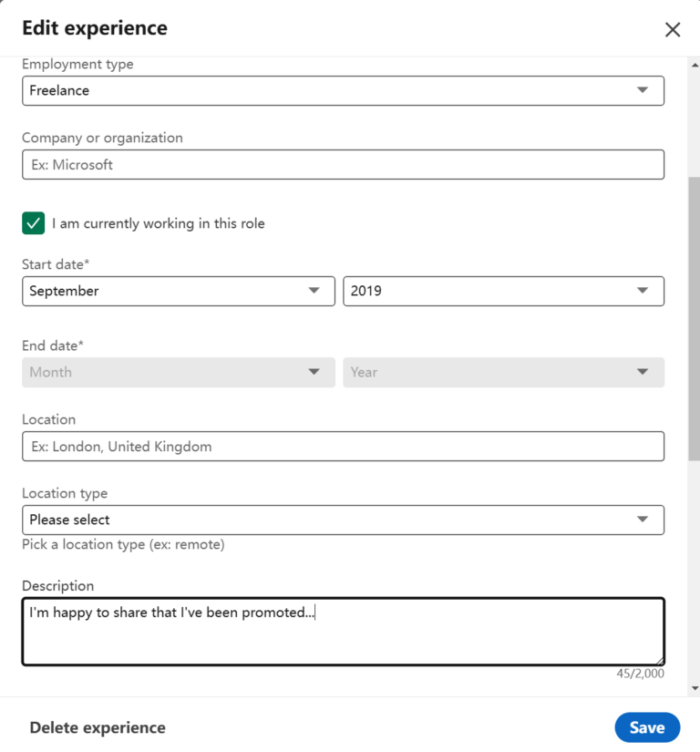Click the Company or organization field
Screen dimensions: 700x752
point(343,164)
